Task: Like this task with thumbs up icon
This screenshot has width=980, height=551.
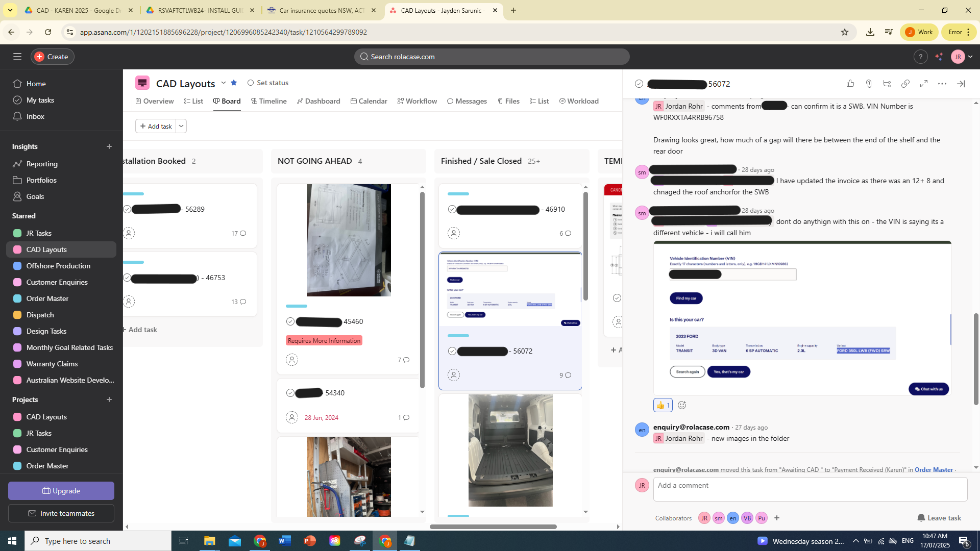Action: pos(850,84)
